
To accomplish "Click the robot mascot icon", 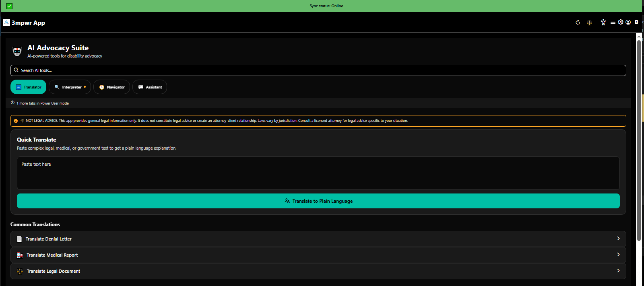I will coord(17,51).
